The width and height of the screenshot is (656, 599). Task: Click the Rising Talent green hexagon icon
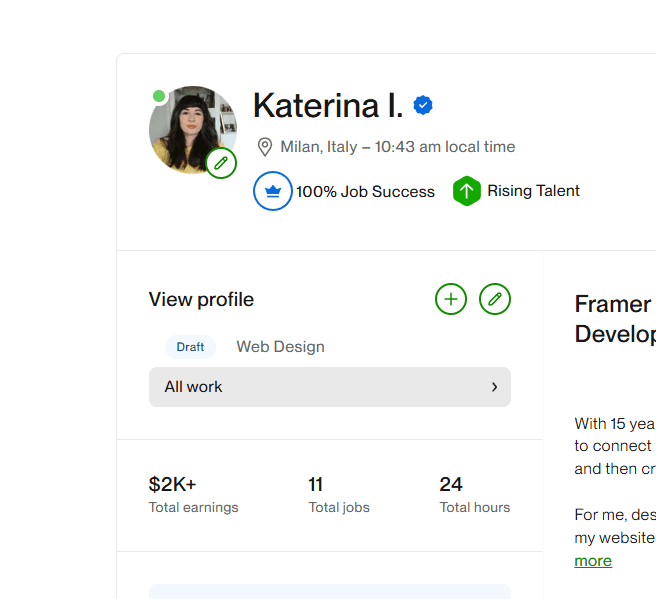pyautogui.click(x=467, y=191)
